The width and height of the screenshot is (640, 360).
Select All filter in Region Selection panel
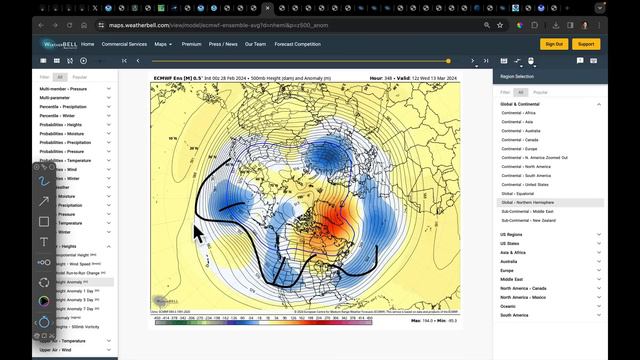click(x=520, y=93)
